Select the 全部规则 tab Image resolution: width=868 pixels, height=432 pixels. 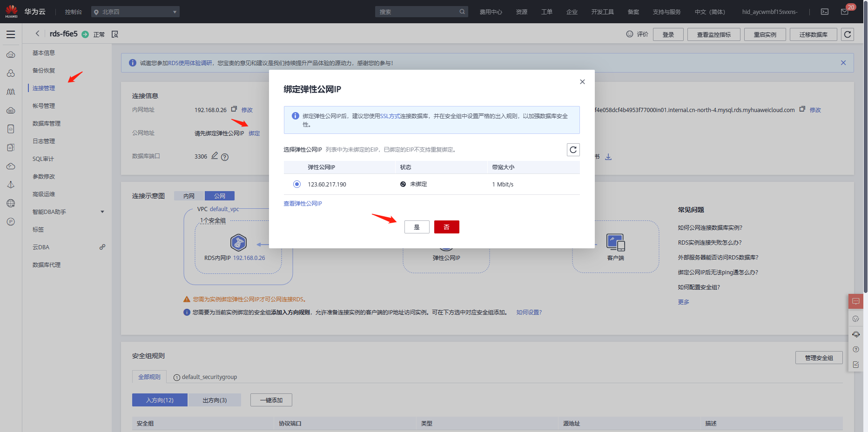point(149,377)
